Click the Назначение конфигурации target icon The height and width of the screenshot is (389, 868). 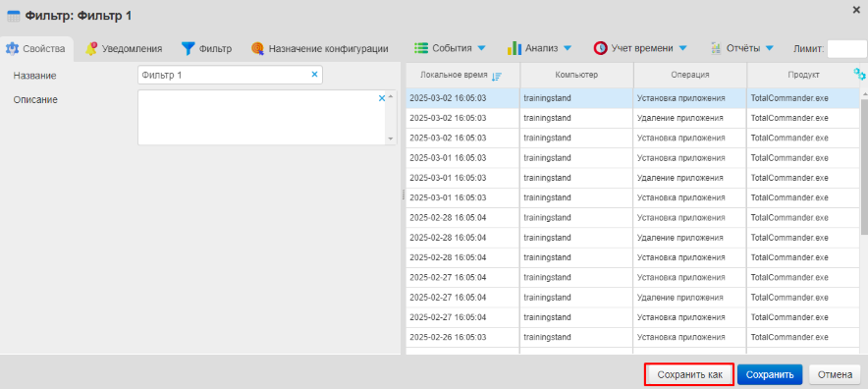(257, 49)
